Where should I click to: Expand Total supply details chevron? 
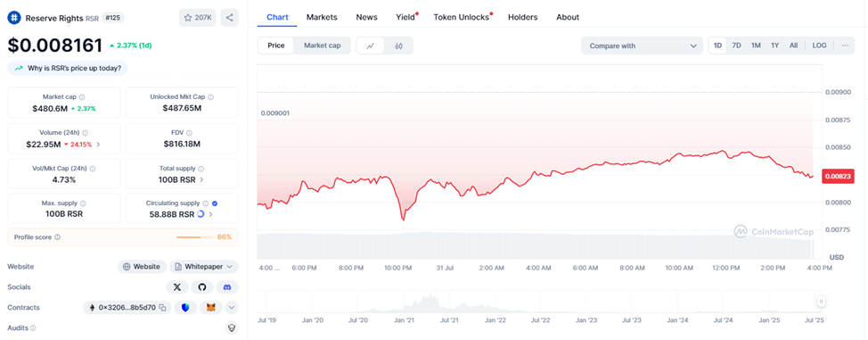point(201,179)
